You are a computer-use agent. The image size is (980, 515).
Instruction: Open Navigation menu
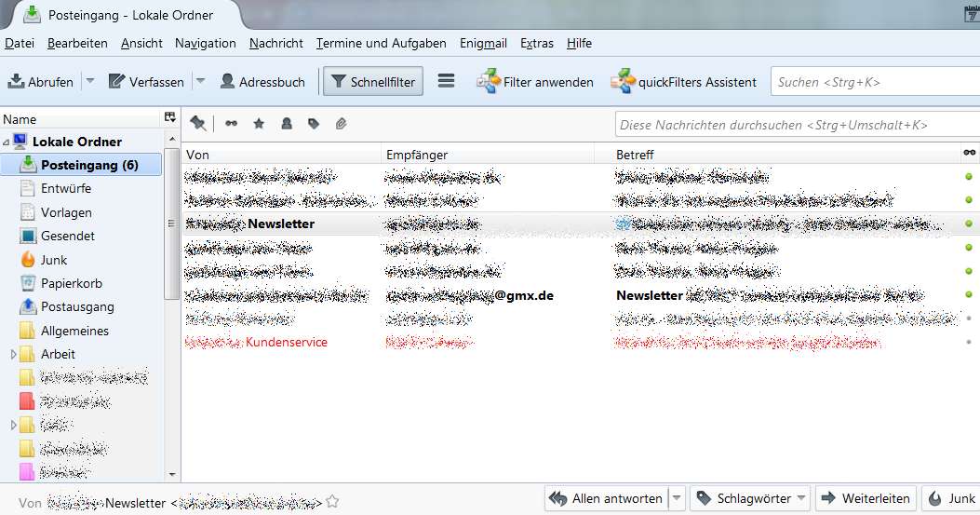(206, 43)
